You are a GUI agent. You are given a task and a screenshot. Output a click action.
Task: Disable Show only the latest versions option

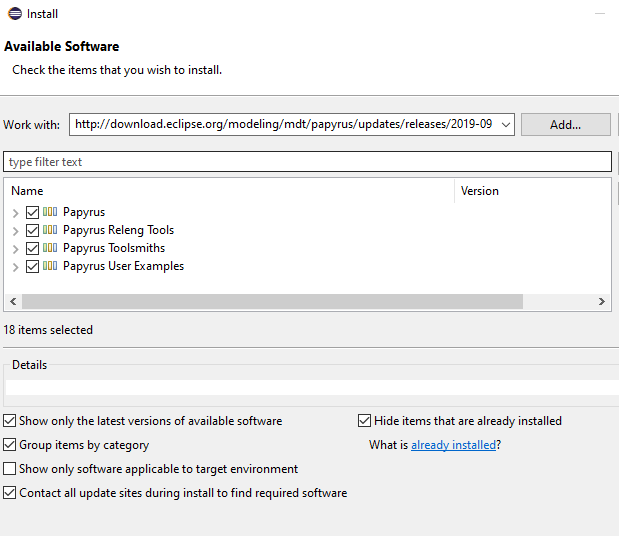[x=10, y=421]
